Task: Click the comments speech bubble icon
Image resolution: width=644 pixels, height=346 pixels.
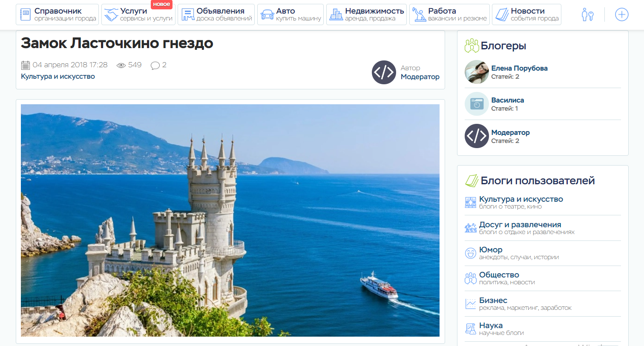Action: point(155,65)
